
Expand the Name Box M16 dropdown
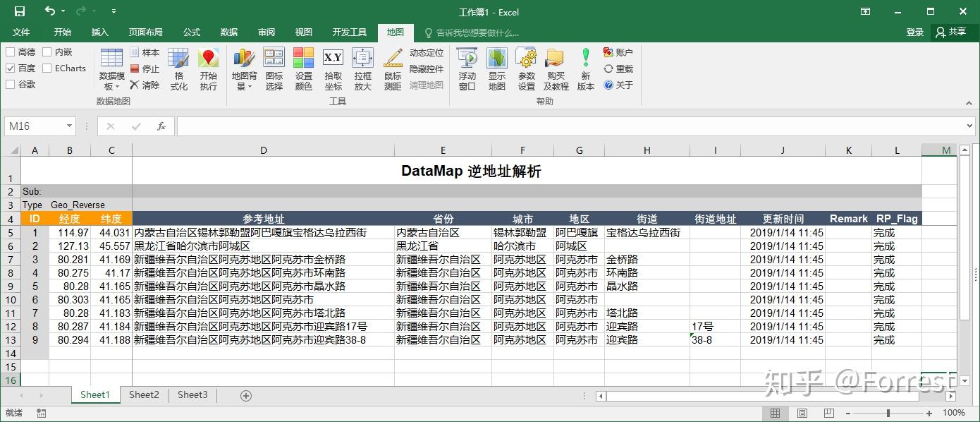click(x=69, y=126)
